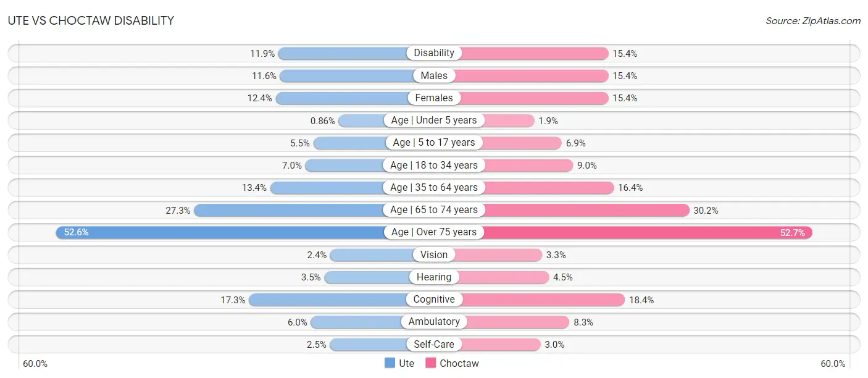Viewport: 868px width, 378px height.
Task: Select the Males category label
Action: click(x=434, y=75)
